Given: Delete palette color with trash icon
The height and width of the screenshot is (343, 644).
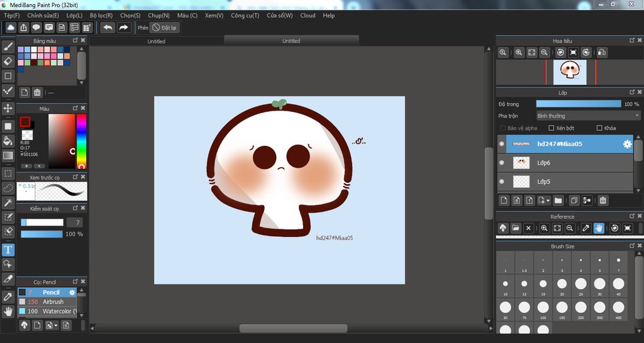Looking at the screenshot, I should coord(37,92).
